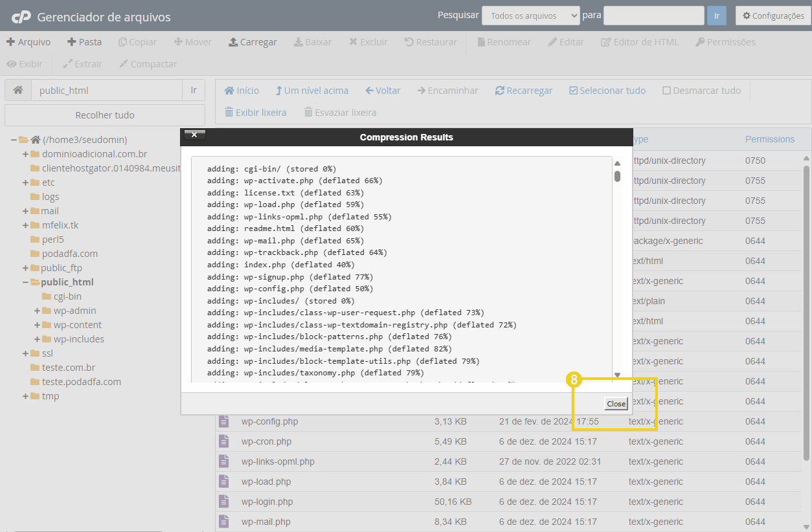Select podadfa.com folder in tree

pos(70,254)
